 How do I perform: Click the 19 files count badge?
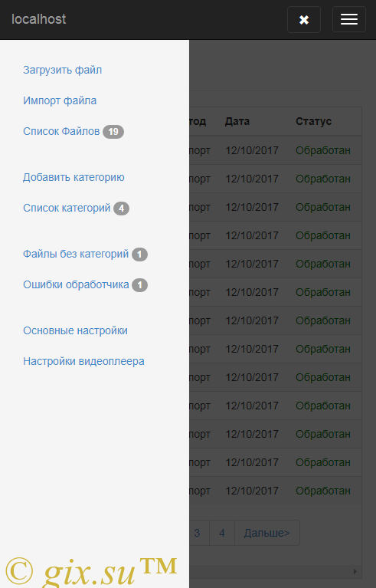(113, 132)
